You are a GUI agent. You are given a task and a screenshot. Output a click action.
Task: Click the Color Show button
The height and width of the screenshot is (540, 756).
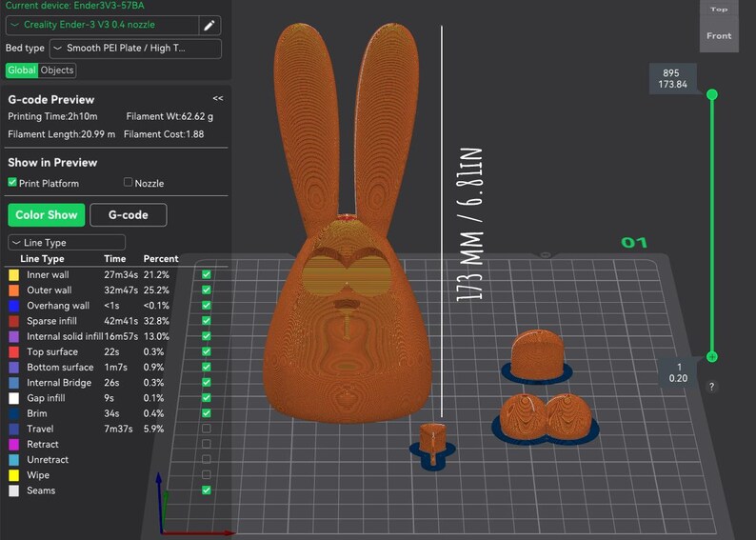point(47,215)
